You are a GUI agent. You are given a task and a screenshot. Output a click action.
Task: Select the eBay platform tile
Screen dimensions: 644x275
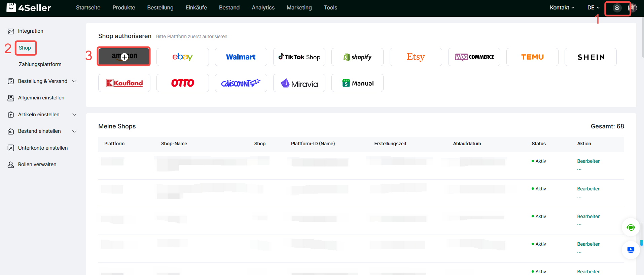pyautogui.click(x=182, y=57)
